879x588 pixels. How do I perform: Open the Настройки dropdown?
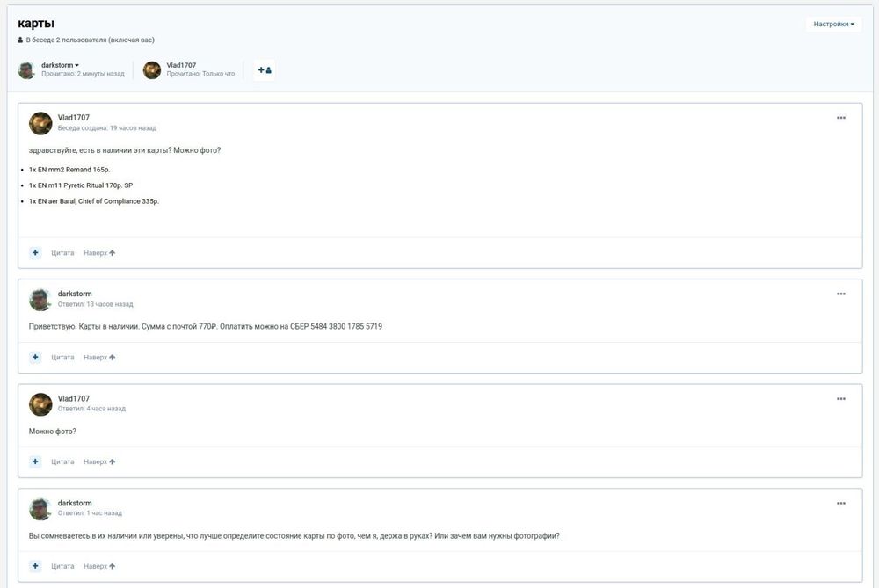click(x=832, y=25)
